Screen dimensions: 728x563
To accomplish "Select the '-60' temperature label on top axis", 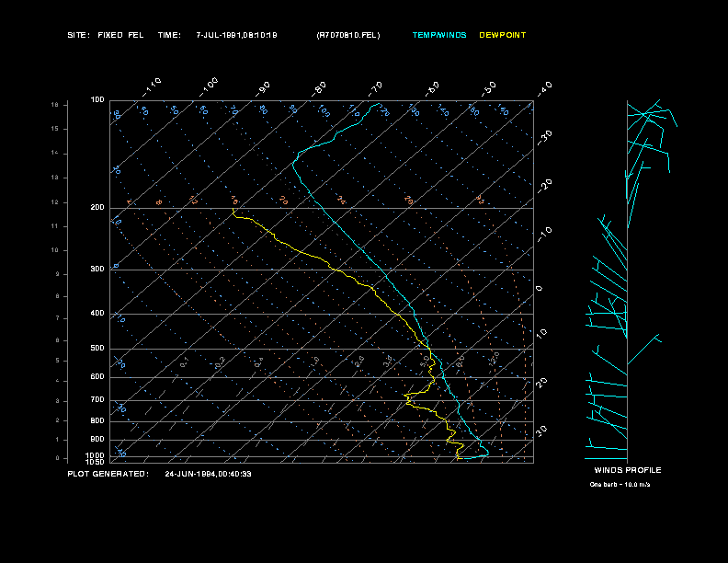I will pos(432,88).
